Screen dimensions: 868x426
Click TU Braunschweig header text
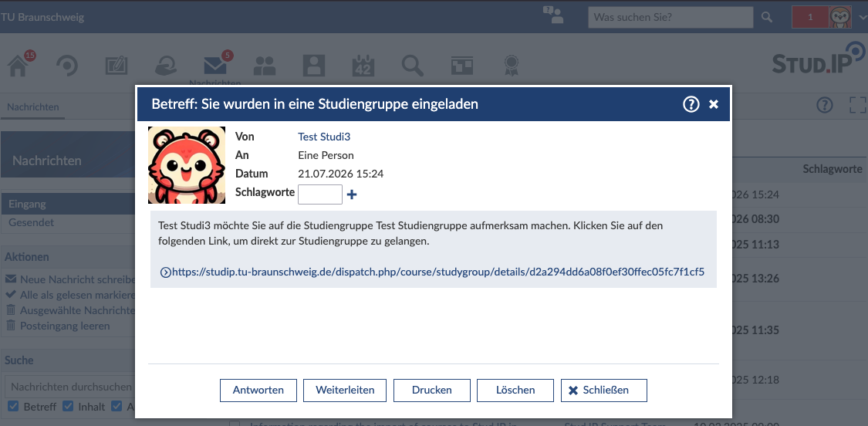(x=42, y=17)
